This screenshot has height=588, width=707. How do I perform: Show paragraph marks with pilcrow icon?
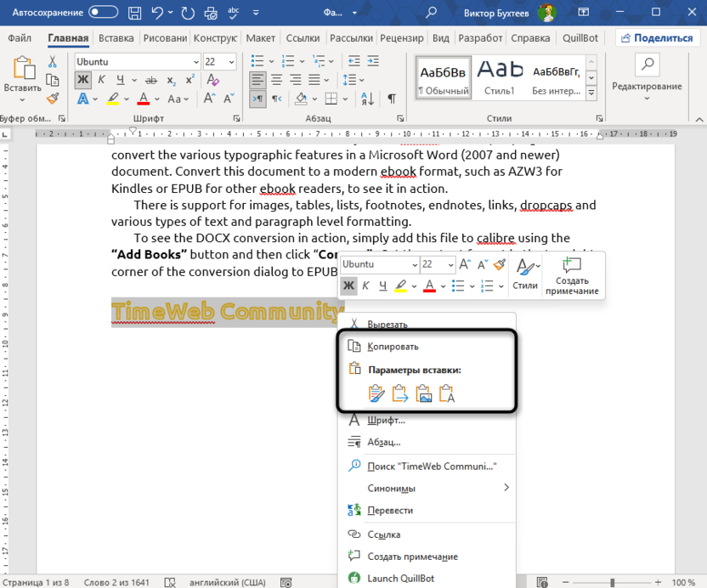pos(391,99)
